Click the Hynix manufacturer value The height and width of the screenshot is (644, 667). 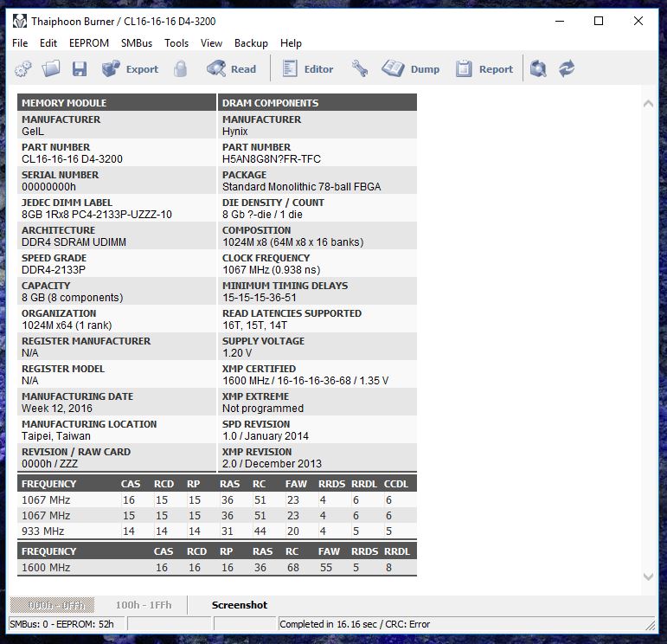pyautogui.click(x=234, y=131)
